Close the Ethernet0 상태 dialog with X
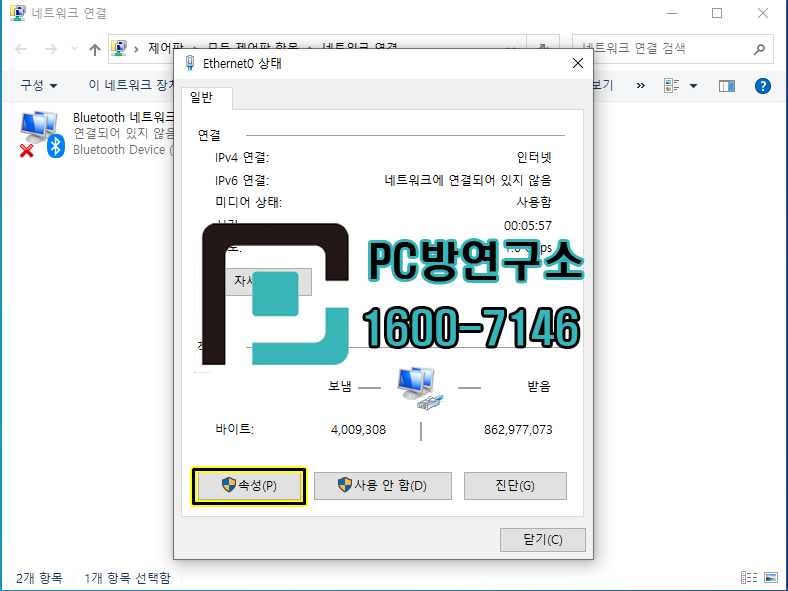This screenshot has height=591, width=788. tap(578, 63)
